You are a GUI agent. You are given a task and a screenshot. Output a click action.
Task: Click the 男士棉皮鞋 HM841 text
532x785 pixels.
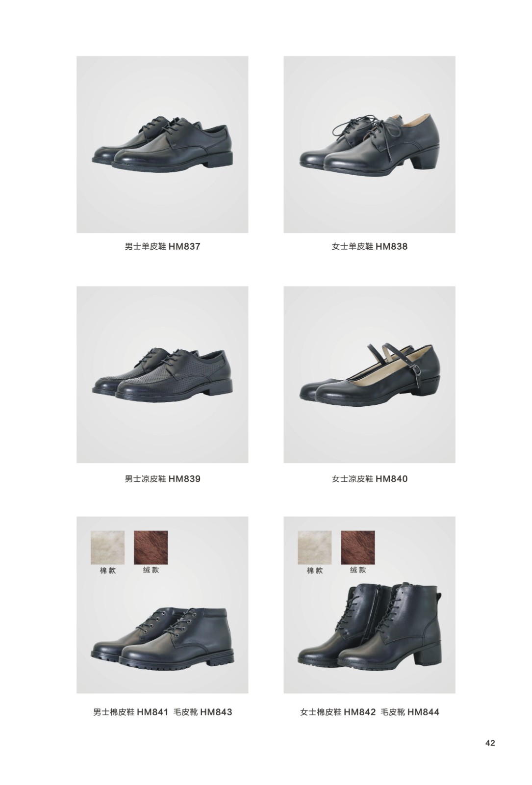pos(131,712)
